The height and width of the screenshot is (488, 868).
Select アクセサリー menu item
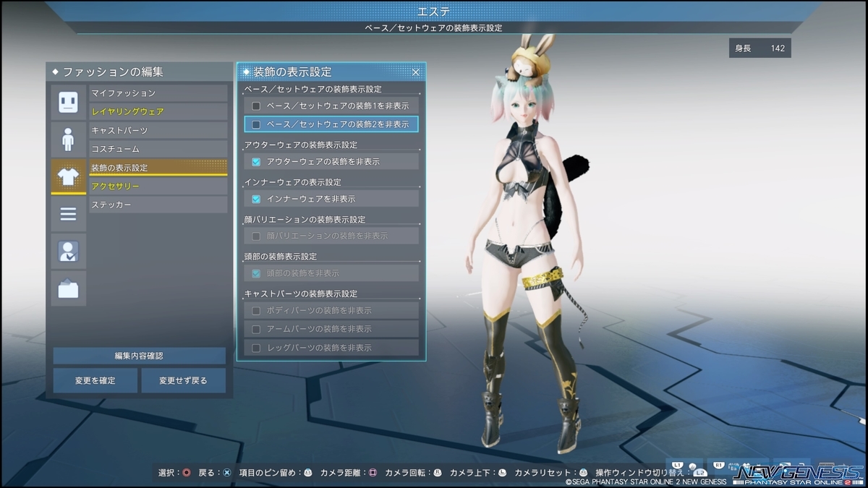coord(158,187)
